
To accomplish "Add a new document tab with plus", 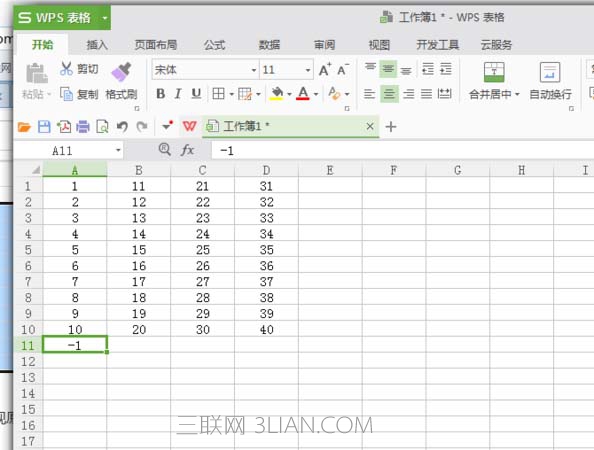I will click(391, 127).
